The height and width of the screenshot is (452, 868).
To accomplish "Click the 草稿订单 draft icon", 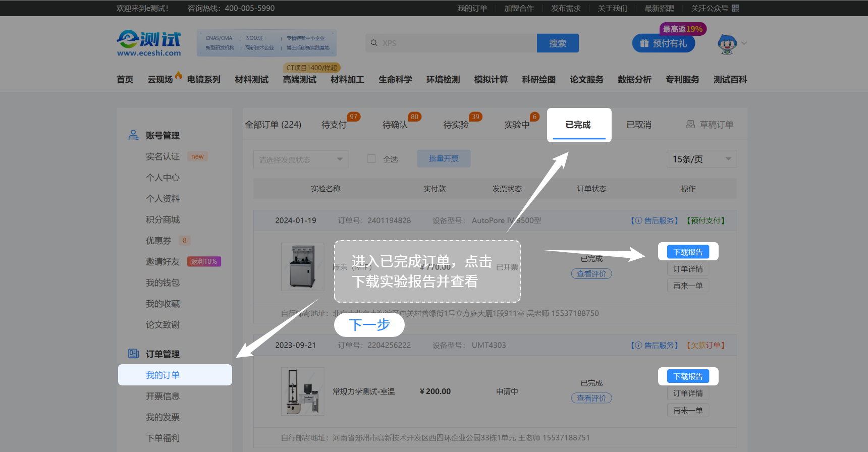I will click(690, 124).
